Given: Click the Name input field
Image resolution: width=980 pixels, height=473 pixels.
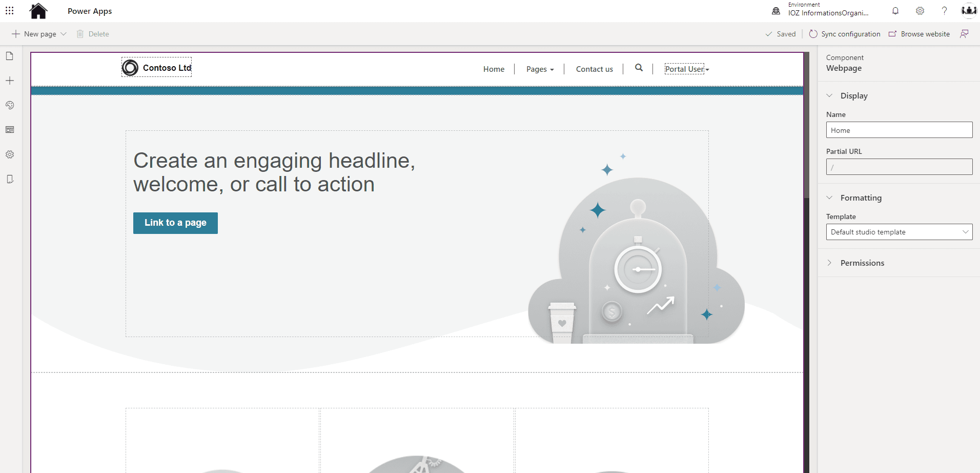Looking at the screenshot, I should pos(899,130).
